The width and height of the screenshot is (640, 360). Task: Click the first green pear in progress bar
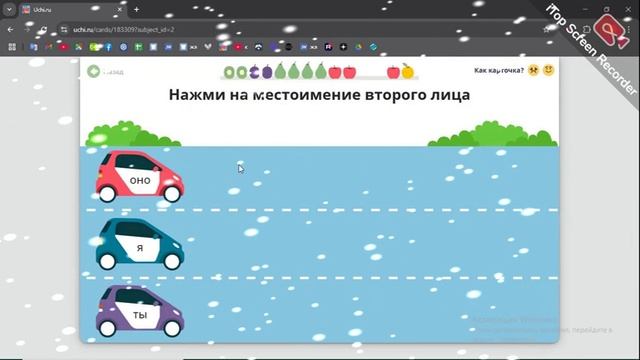(x=280, y=71)
